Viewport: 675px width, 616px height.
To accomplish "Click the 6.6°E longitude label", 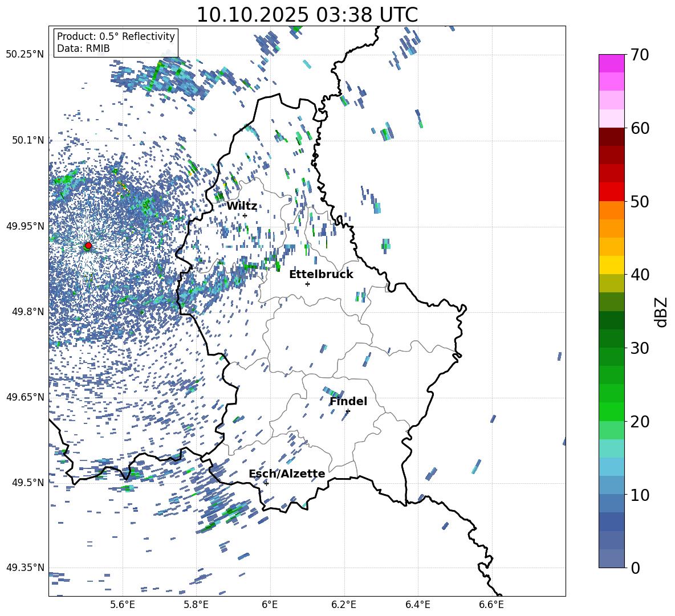I will click(491, 605).
